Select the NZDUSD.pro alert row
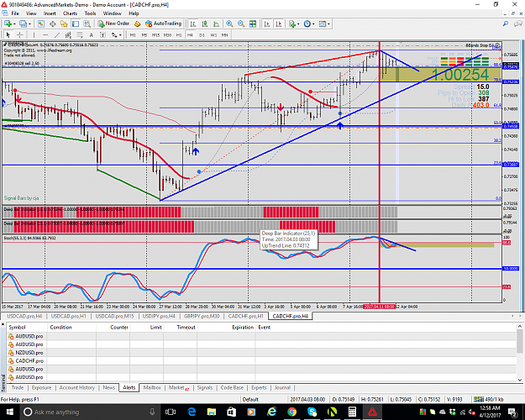The image size is (525, 420). (261, 353)
